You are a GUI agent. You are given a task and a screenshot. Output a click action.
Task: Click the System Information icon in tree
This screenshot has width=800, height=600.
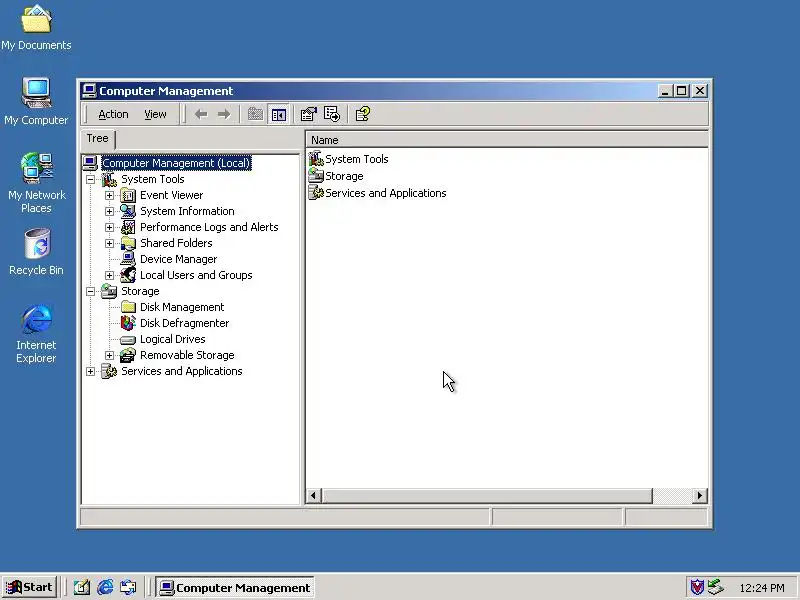pos(128,211)
